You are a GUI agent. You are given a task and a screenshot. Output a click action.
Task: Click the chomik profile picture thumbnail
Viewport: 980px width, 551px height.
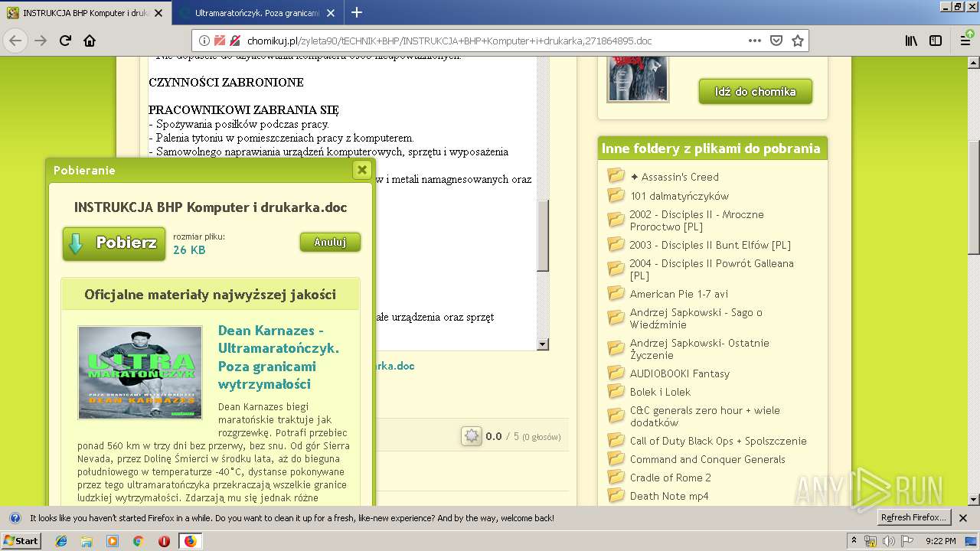point(638,80)
